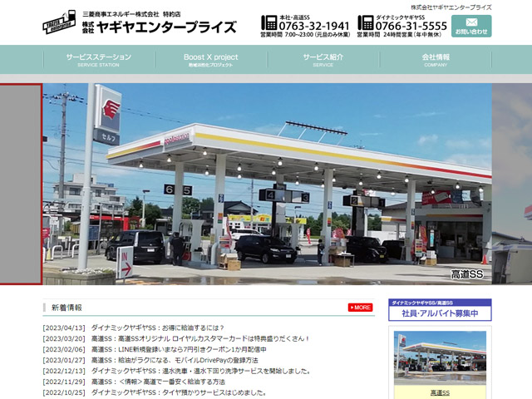
Task: Click 三菱商事エネルギー株式会社 特約店 text
Action: coord(131,14)
